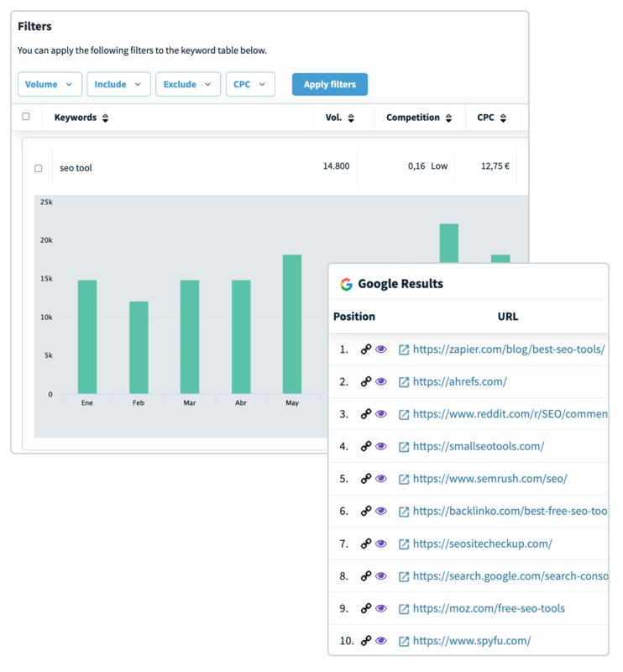The image size is (623, 672).
Task: Click the May bar in the volume chart
Action: pos(292,324)
